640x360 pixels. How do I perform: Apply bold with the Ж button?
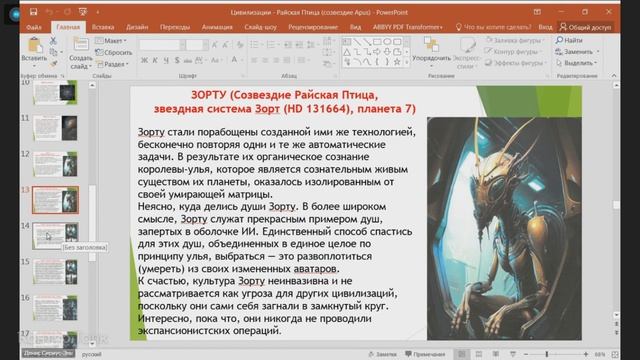coord(144,60)
